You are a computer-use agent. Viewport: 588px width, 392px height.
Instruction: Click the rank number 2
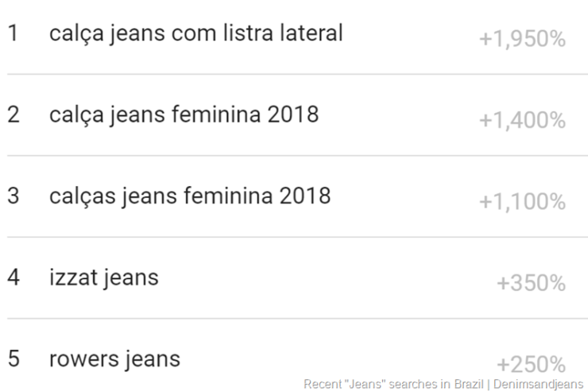pyautogui.click(x=14, y=114)
